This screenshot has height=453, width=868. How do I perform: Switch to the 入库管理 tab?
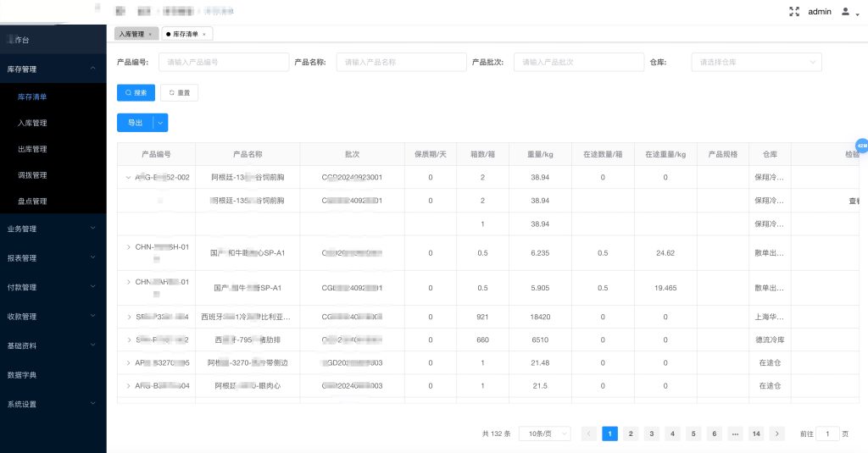[131, 34]
